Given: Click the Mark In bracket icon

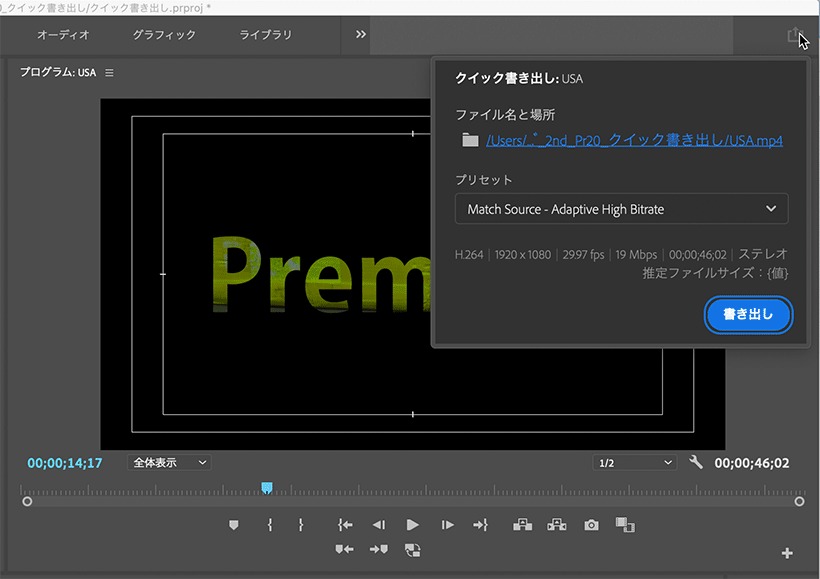Looking at the screenshot, I should point(270,525).
